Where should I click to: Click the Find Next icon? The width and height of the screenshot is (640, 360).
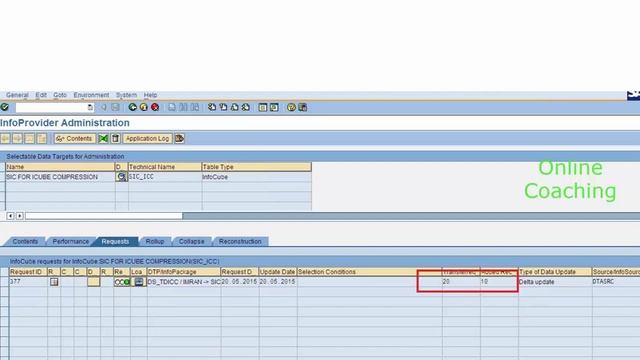195,107
